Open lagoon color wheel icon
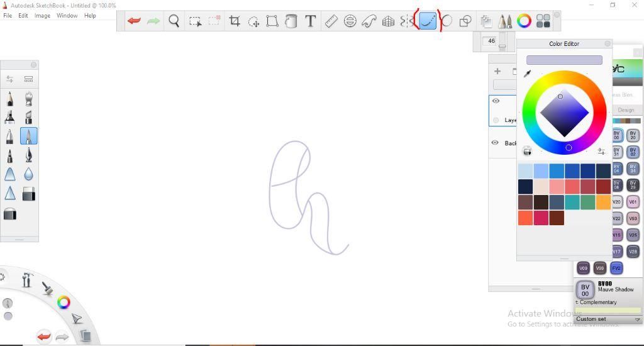Viewport: 644px width, 346px height. pyautogui.click(x=64, y=303)
